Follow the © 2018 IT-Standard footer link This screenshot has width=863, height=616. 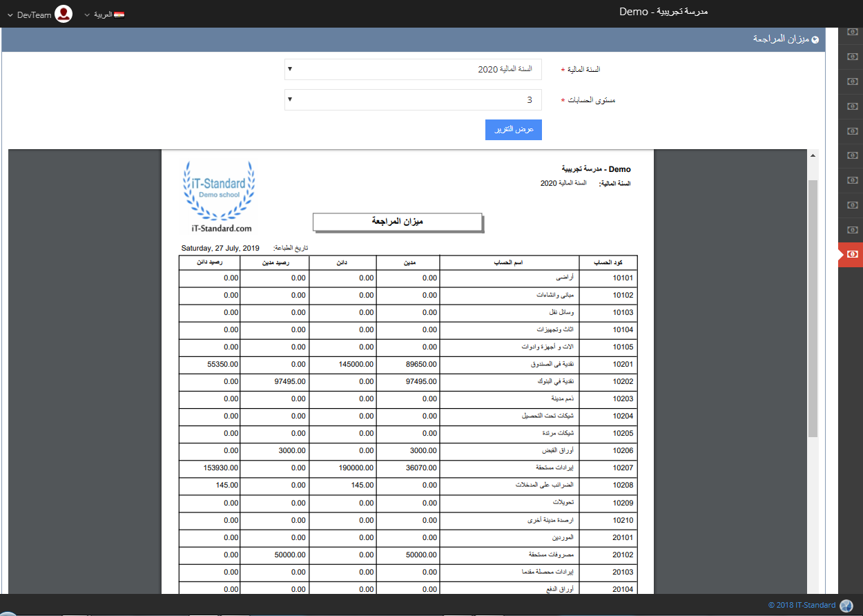coord(802,606)
